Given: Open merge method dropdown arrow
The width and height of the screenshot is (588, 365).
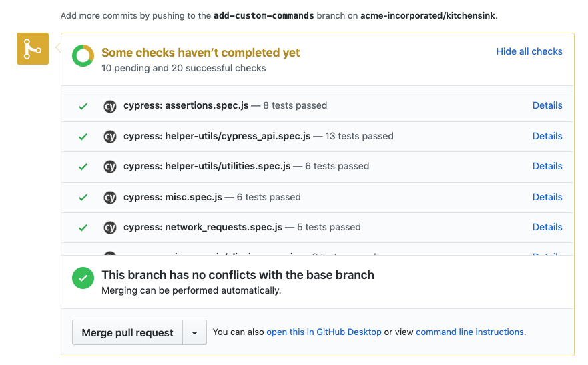Looking at the screenshot, I should click(x=194, y=332).
